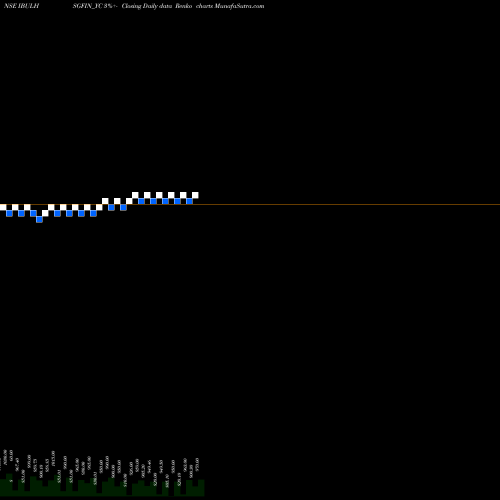Click the 'charts MunafaSutra.com' text
The width and height of the screenshot is (500, 500).
(x=230, y=6)
